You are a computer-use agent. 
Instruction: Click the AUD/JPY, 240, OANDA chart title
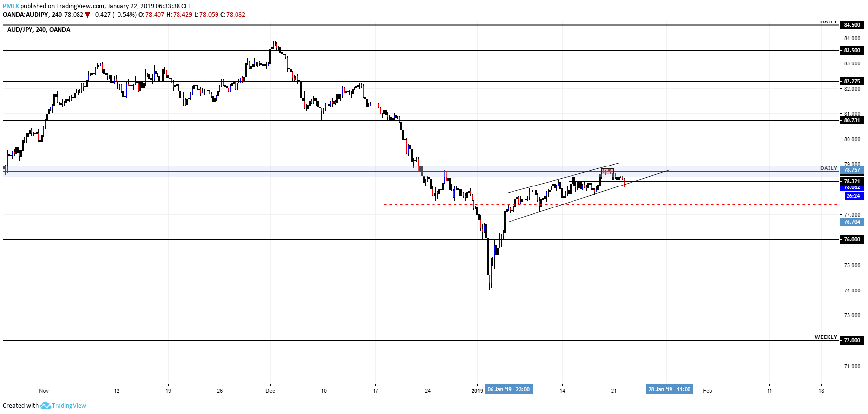pyautogui.click(x=39, y=30)
